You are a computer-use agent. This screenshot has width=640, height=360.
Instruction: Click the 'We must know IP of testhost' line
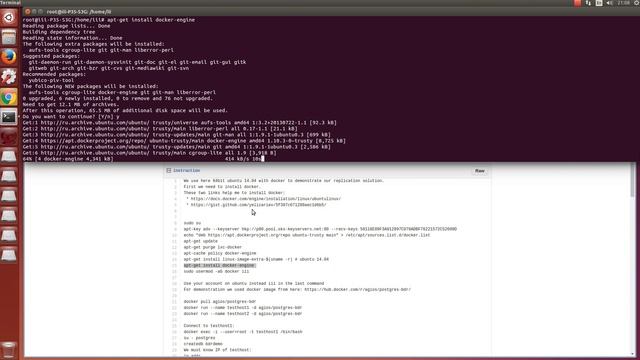[x=218, y=350]
